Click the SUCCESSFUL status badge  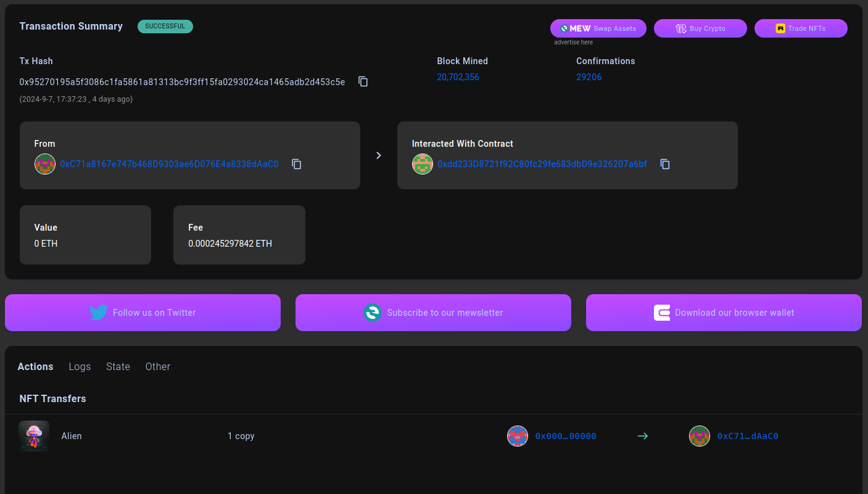click(x=165, y=26)
